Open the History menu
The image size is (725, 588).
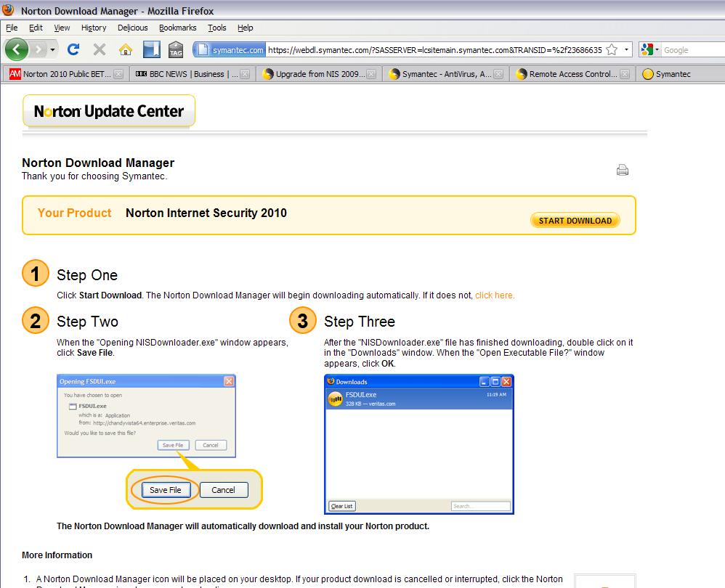point(94,28)
